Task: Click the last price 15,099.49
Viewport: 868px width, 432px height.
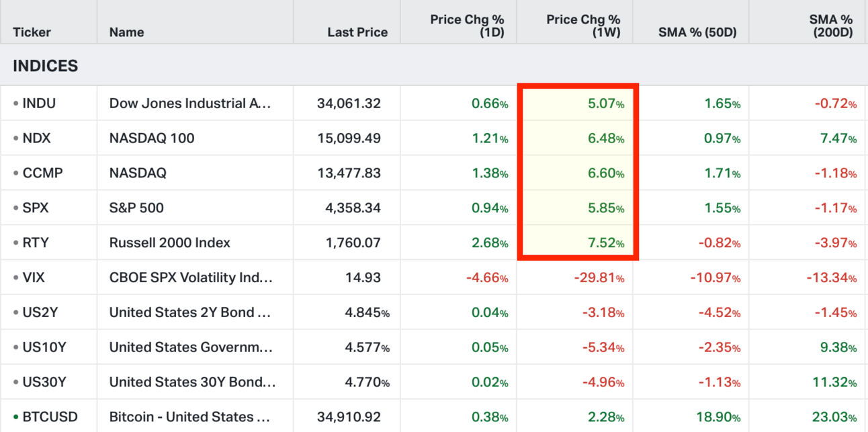Action: click(x=349, y=138)
